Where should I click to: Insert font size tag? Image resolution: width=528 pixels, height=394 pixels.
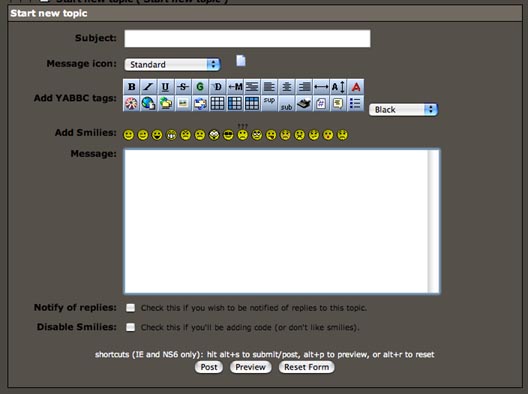pyautogui.click(x=338, y=87)
